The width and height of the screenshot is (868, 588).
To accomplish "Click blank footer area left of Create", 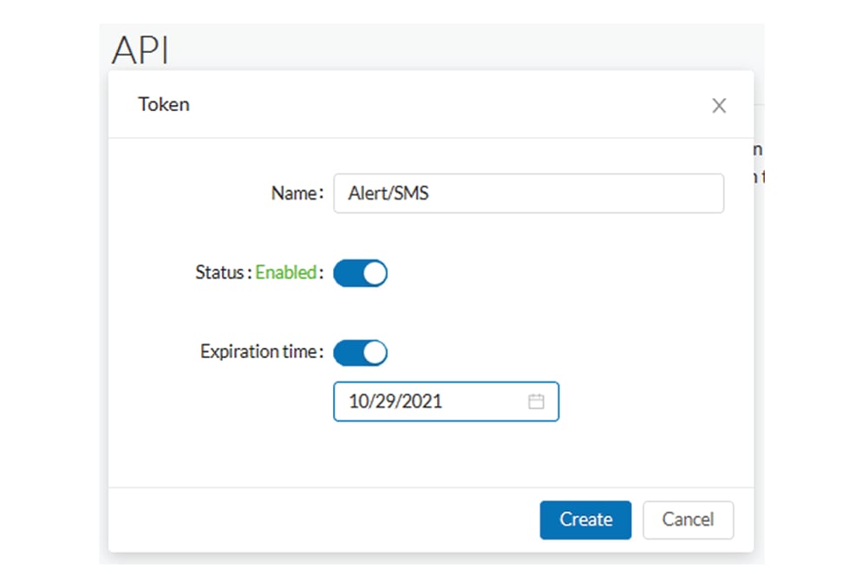I will [x=321, y=519].
